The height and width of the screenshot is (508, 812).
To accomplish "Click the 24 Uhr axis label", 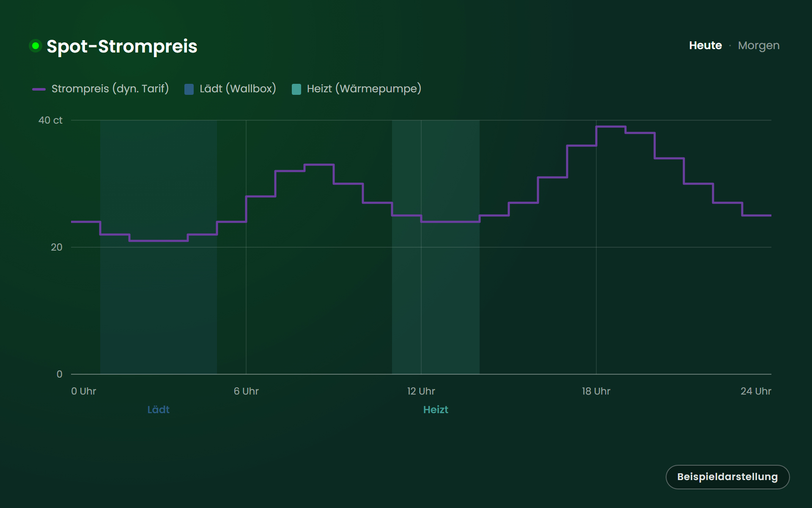I will point(756,391).
